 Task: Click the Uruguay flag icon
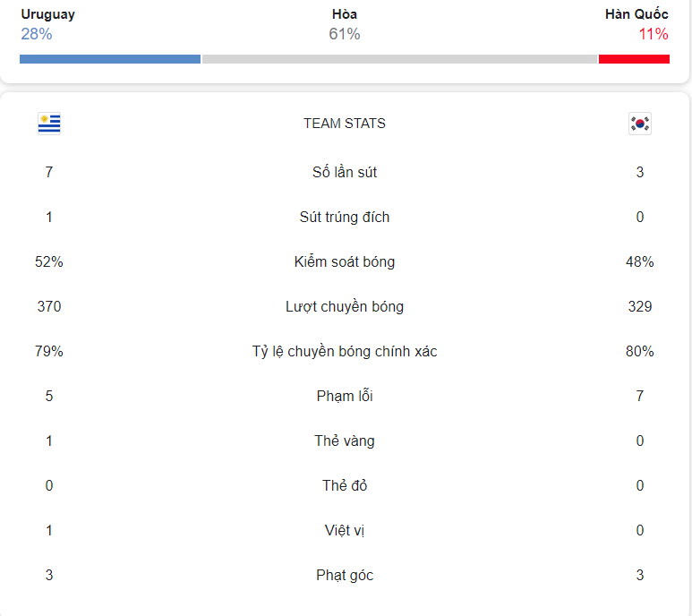pos(49,124)
